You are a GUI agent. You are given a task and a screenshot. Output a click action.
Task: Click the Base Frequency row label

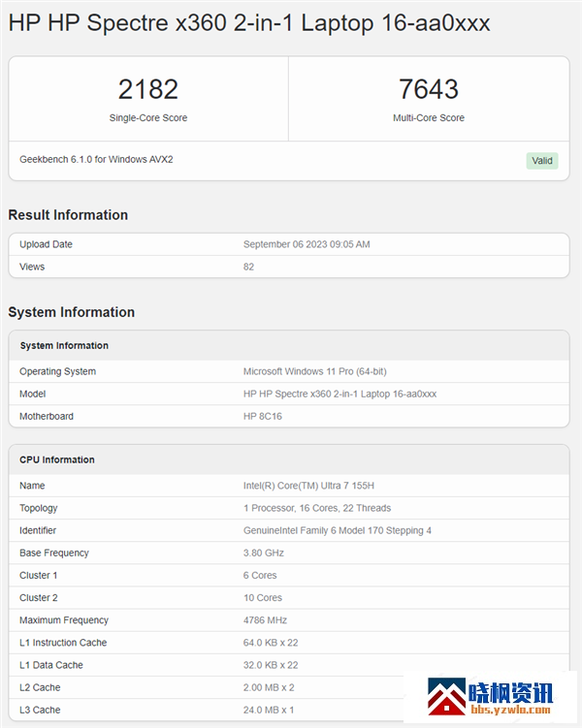(54, 553)
